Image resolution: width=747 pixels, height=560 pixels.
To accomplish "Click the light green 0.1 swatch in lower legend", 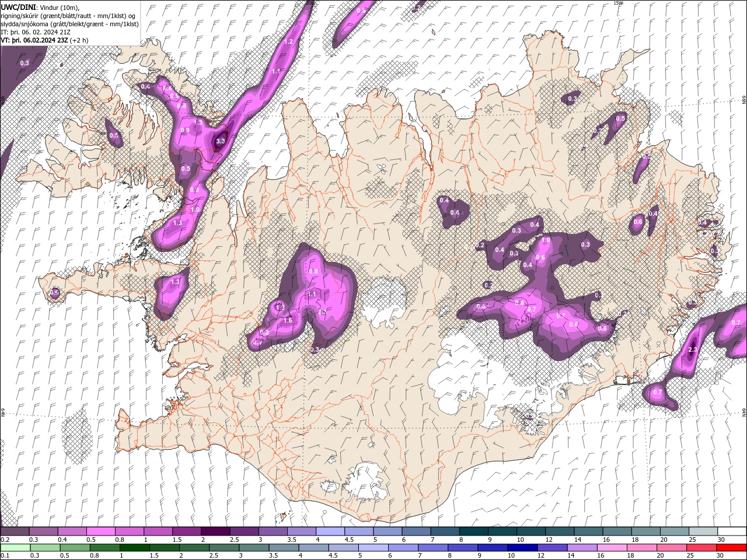I will coord(15,548).
